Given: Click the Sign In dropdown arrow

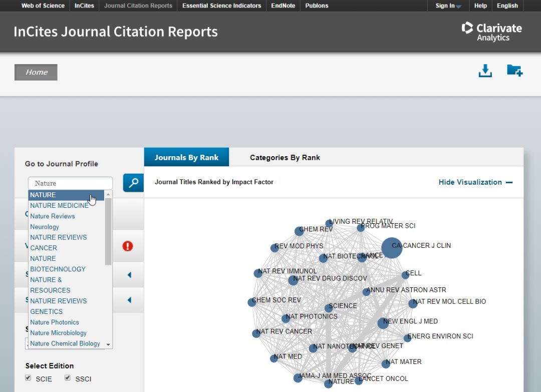Looking at the screenshot, I should [x=458, y=7].
